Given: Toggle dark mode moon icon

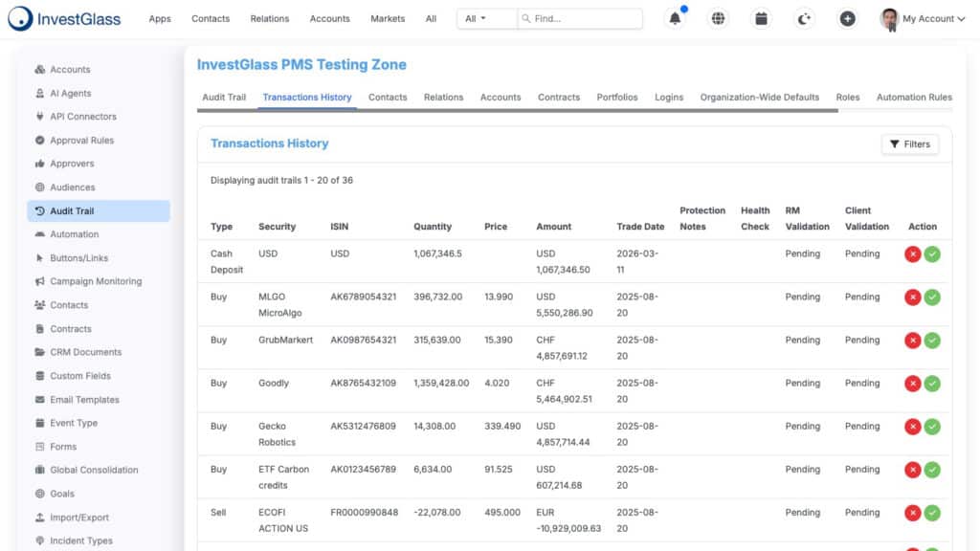Looking at the screenshot, I should click(x=804, y=19).
